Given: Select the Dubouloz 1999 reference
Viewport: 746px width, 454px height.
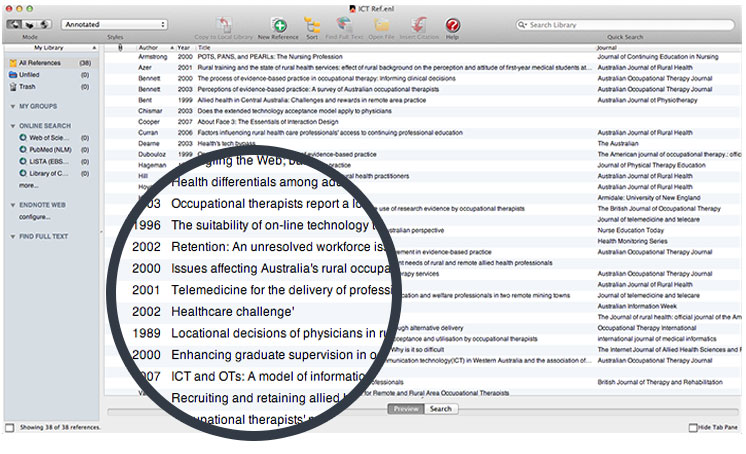Looking at the screenshot, I should [x=422, y=154].
